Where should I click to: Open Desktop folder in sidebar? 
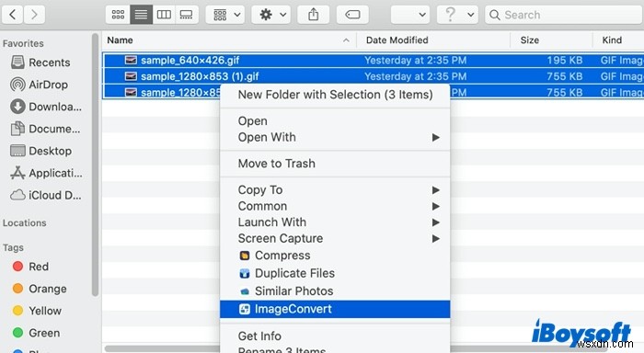tap(40, 151)
